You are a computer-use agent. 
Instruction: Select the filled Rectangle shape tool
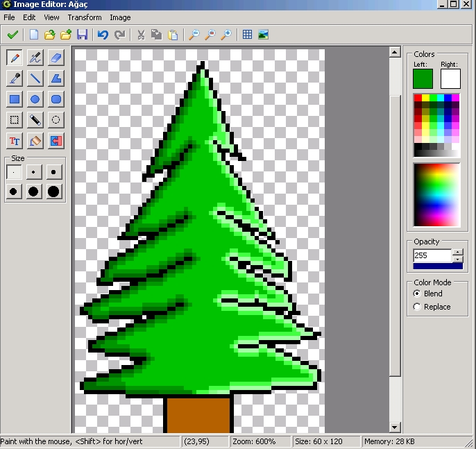coord(14,99)
